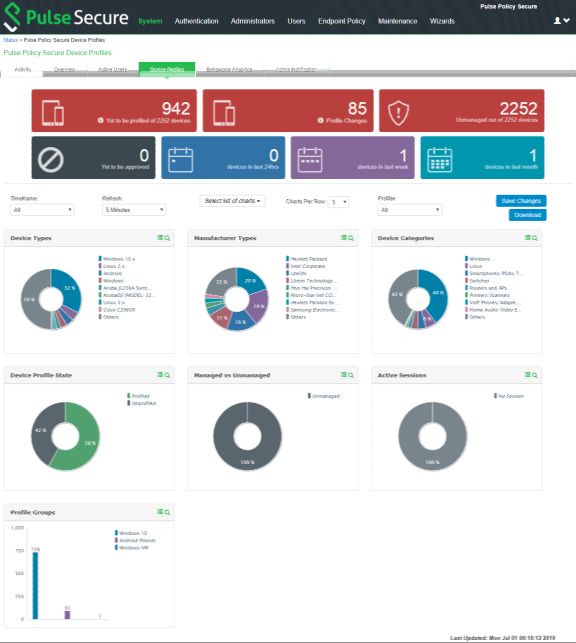Click the Pulse Secure logo
This screenshot has width=576, height=643.
coord(66,17)
